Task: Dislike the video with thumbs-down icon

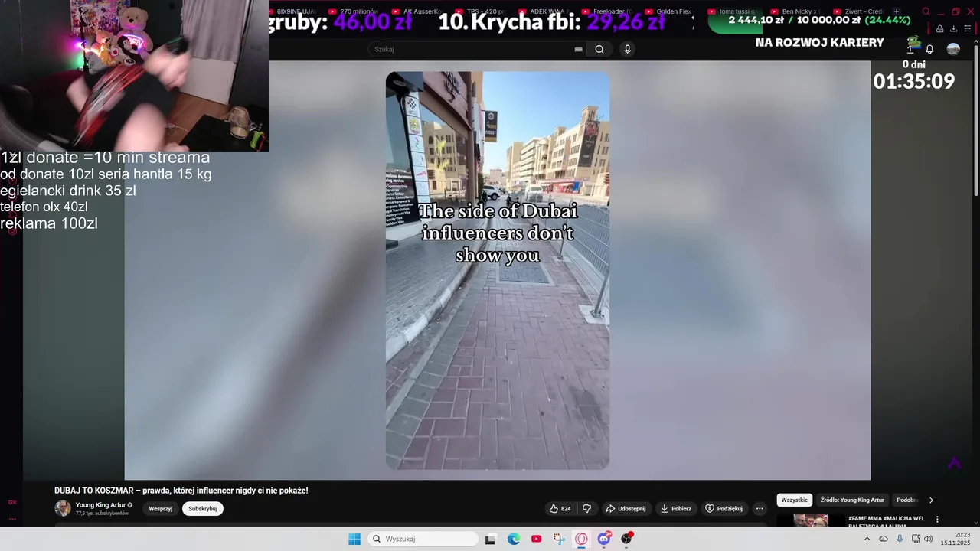Action: tap(587, 508)
